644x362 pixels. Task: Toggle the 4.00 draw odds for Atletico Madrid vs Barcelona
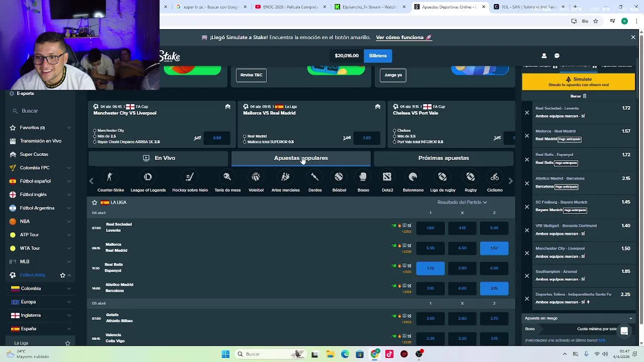pyautogui.click(x=462, y=288)
